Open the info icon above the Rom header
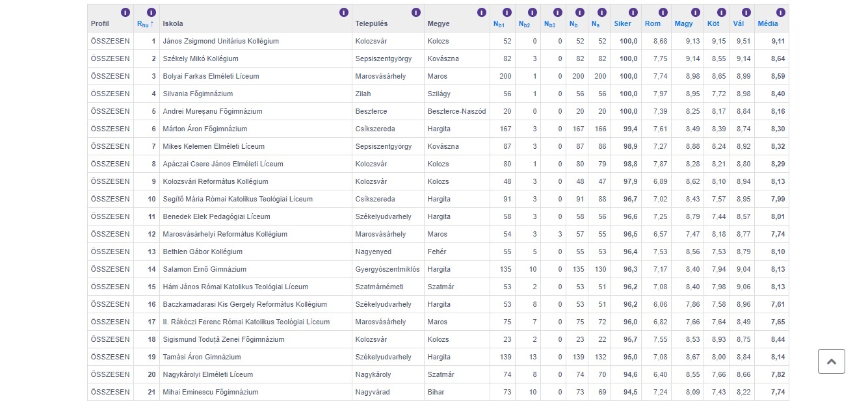The height and width of the screenshot is (401, 868). 663,12
